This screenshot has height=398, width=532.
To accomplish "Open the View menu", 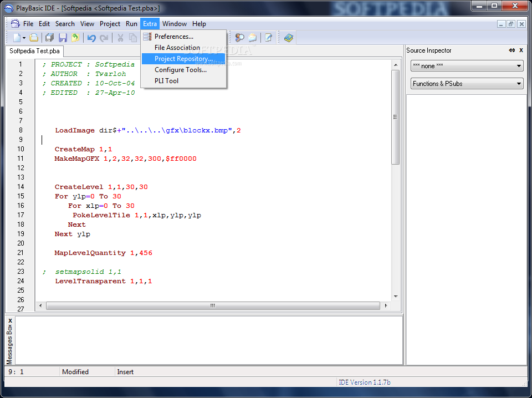I will coord(87,24).
